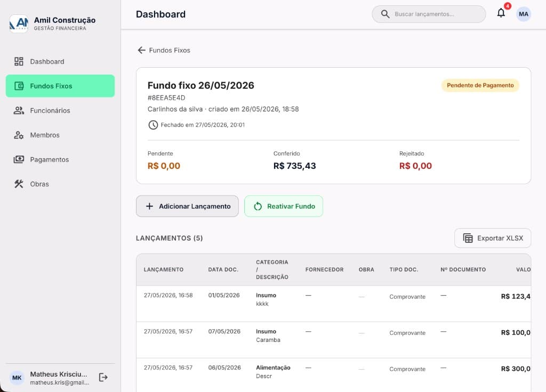
Task: Click Comprovante in the Caramba row
Action: [407, 333]
